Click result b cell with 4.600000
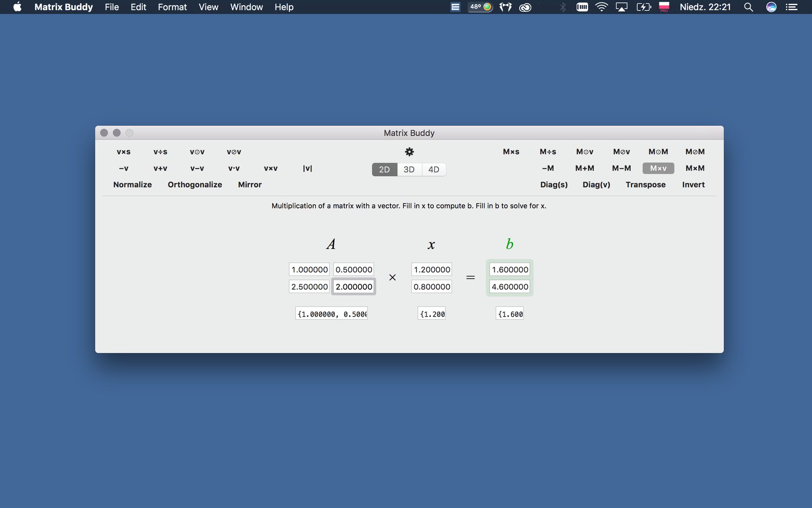Image resolution: width=812 pixels, height=508 pixels. [510, 286]
